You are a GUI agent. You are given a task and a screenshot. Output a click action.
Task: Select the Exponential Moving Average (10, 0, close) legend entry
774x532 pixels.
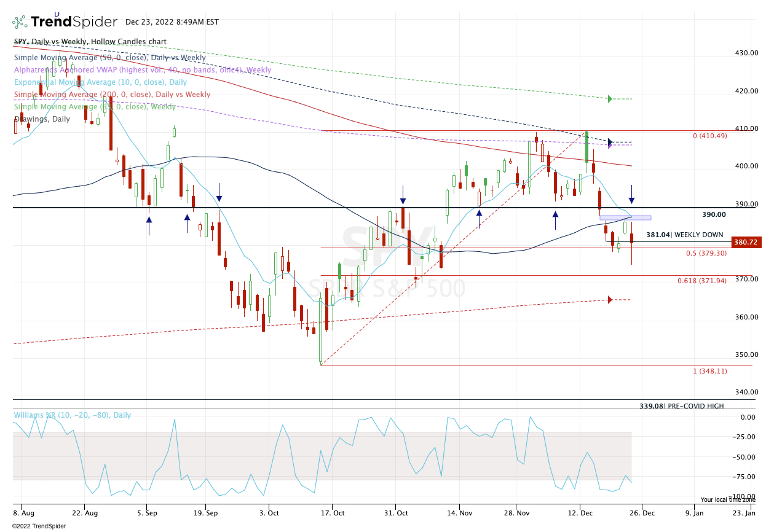(101, 82)
